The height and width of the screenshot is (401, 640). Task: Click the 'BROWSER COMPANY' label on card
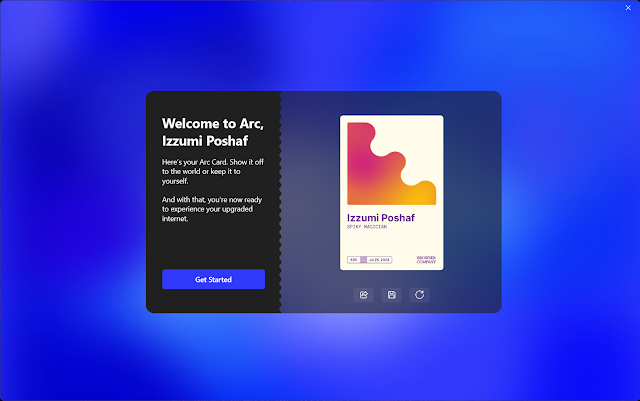pyautogui.click(x=426, y=260)
